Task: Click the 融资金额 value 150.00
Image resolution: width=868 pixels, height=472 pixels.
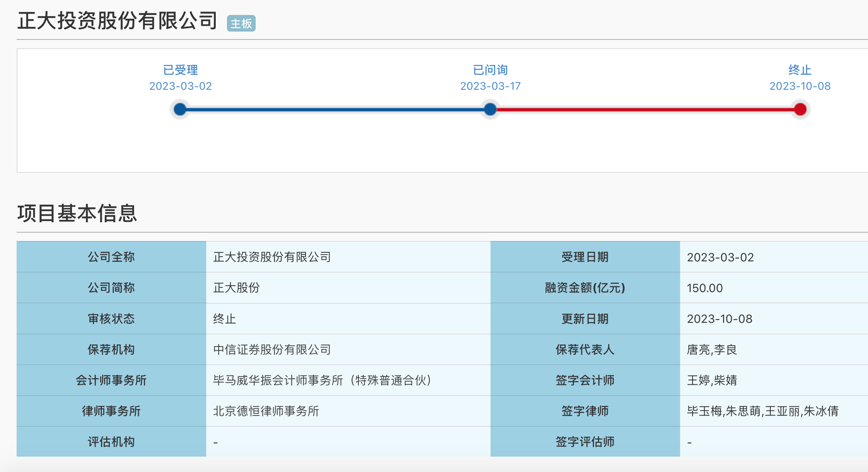Action: [705, 288]
